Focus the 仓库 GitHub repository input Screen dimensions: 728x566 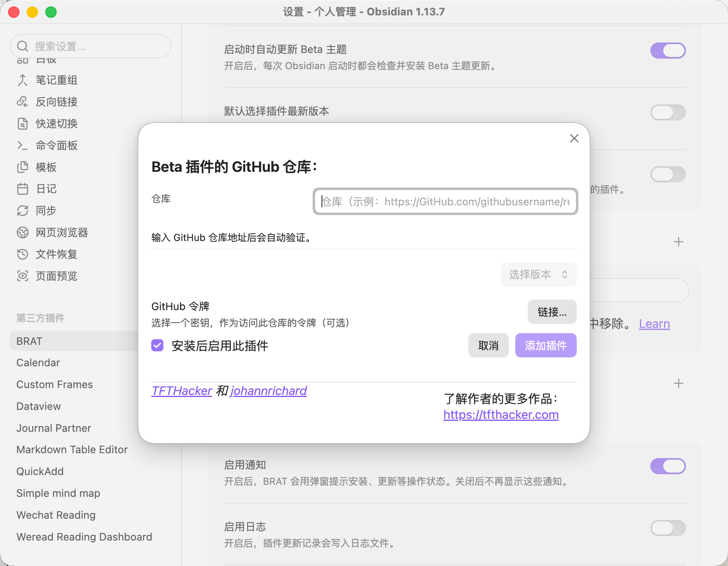tap(445, 201)
